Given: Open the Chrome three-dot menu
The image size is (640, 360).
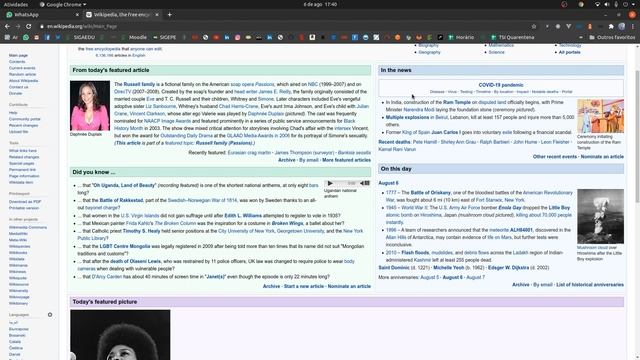Looking at the screenshot, I should point(633,26).
